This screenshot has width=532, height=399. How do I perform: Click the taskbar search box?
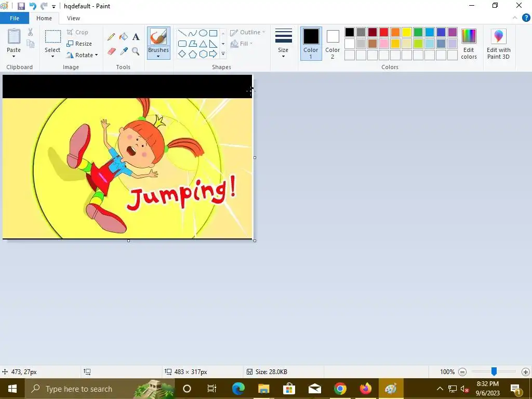[100, 389]
